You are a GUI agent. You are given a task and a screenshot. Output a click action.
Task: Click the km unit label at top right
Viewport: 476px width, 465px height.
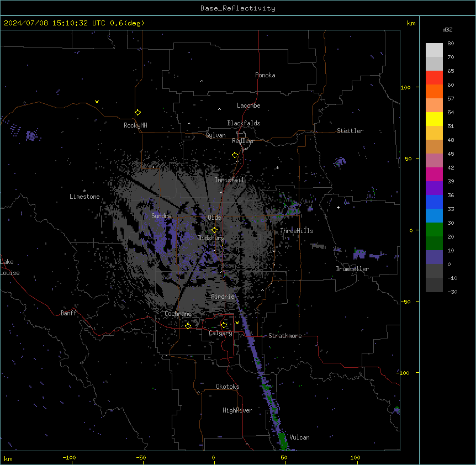411,23
